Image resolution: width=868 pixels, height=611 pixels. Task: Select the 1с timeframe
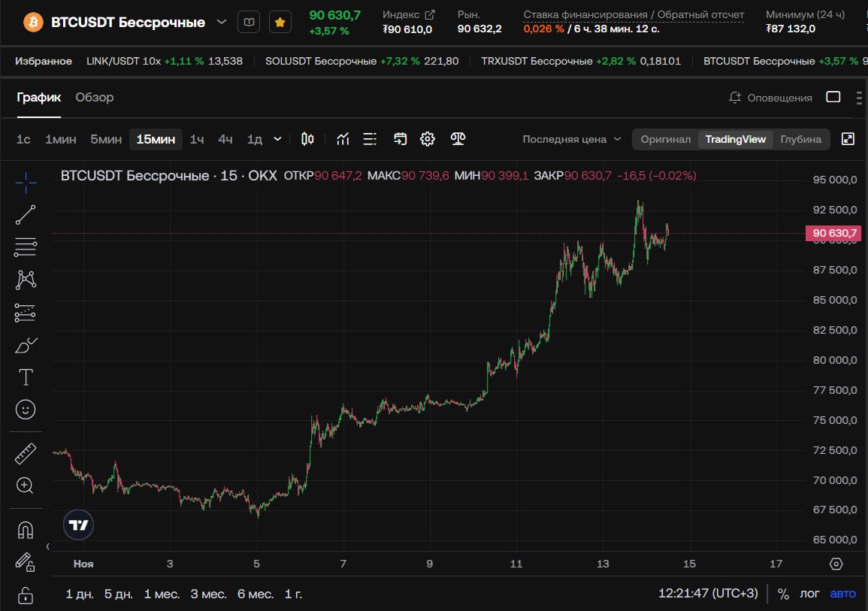coord(23,139)
